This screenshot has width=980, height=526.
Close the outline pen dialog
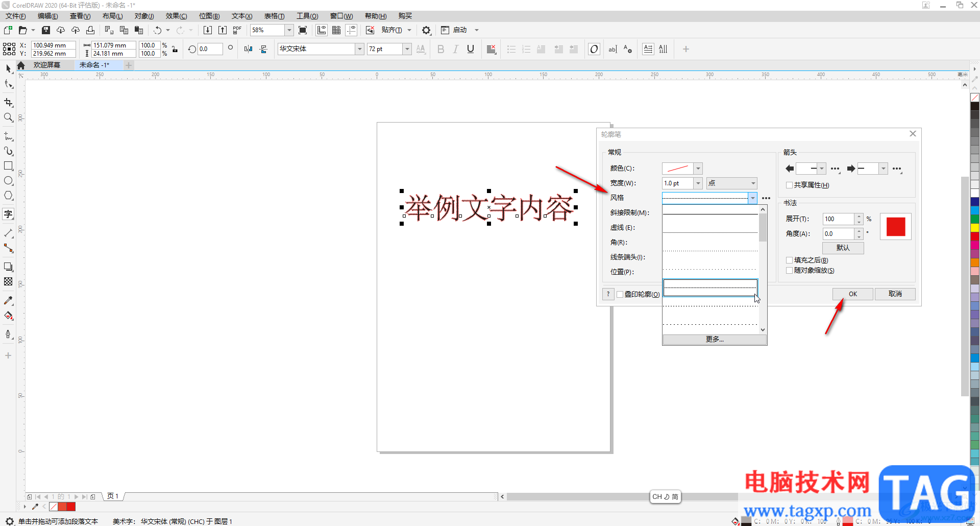tap(913, 134)
